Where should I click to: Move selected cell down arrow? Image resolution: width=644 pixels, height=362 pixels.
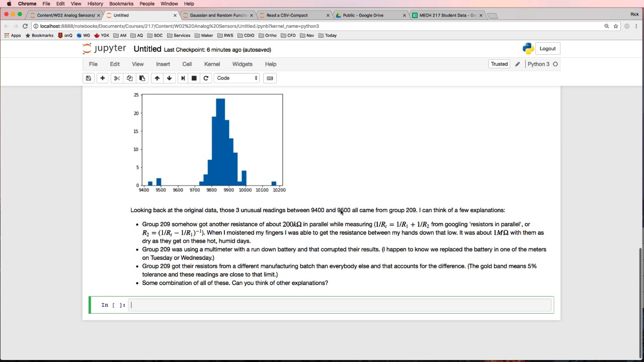pyautogui.click(x=170, y=78)
